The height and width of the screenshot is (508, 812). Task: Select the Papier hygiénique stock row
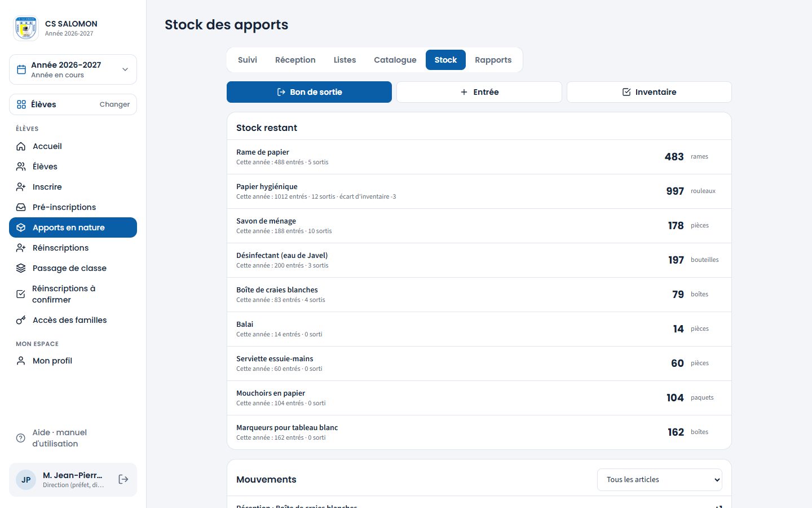pos(479,191)
